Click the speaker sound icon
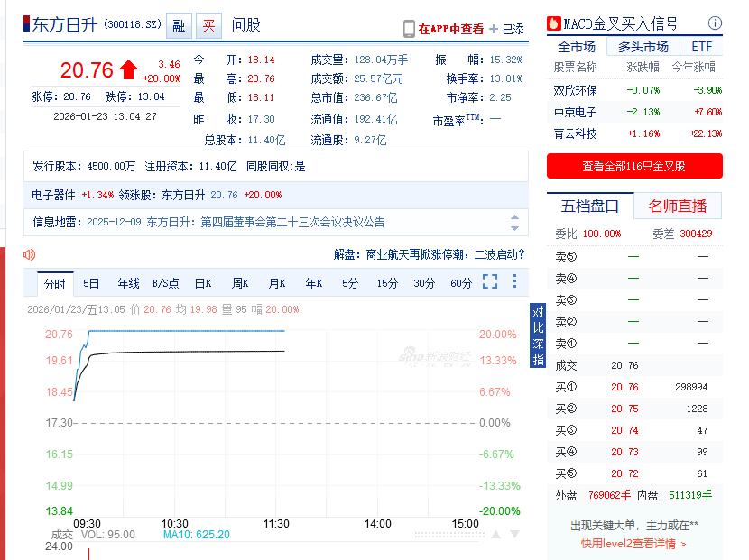Viewport: 749px width, 560px height. point(29,255)
